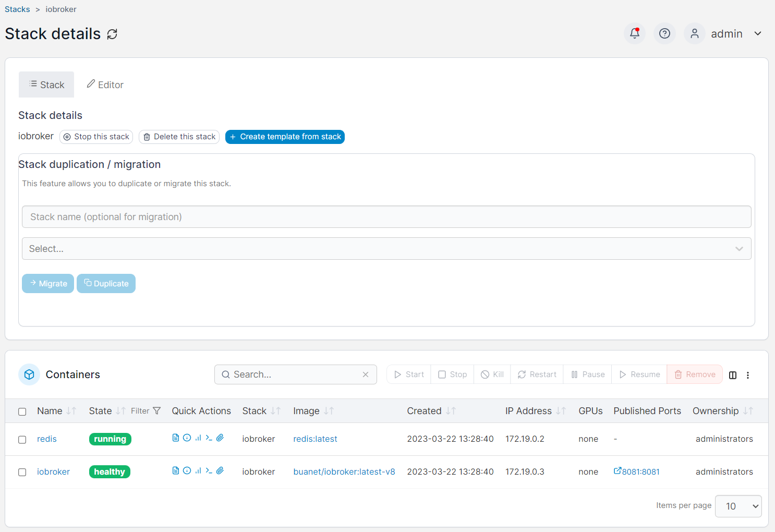Sort containers by Image column
775x532 pixels.
tap(329, 411)
